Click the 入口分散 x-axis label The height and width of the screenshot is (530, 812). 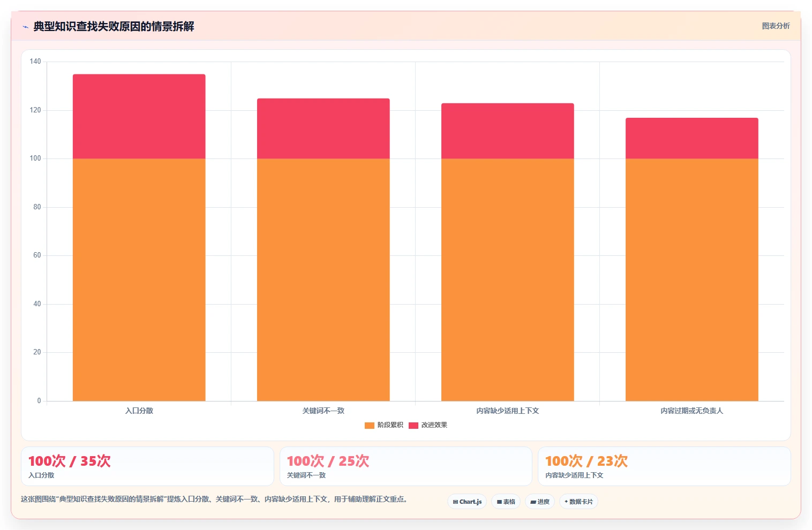pyautogui.click(x=139, y=411)
